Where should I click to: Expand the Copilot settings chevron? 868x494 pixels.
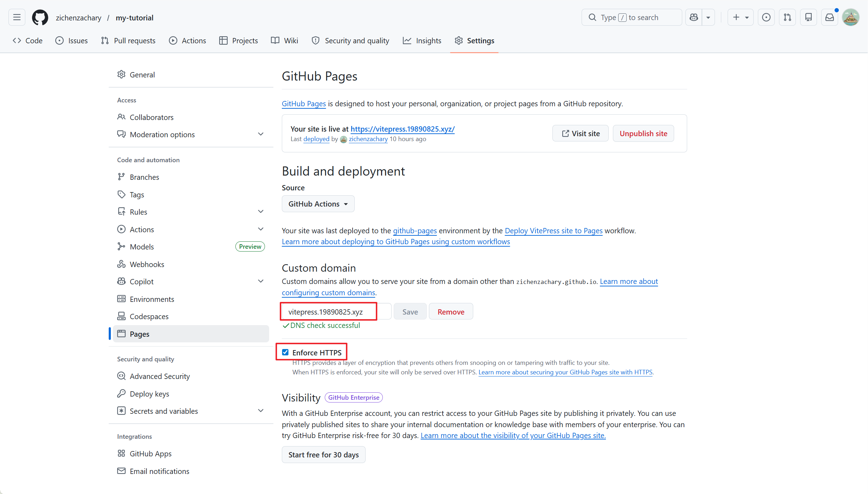pos(261,281)
